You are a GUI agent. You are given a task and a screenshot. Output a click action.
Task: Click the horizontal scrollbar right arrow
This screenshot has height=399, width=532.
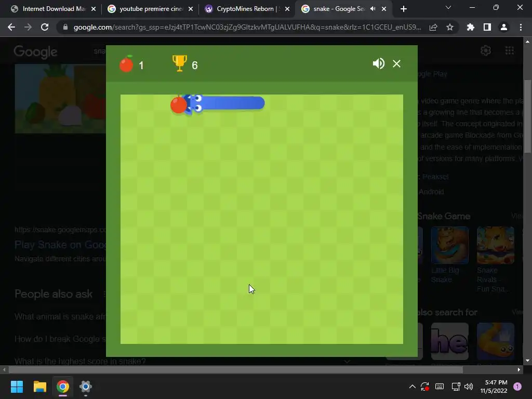(x=519, y=369)
